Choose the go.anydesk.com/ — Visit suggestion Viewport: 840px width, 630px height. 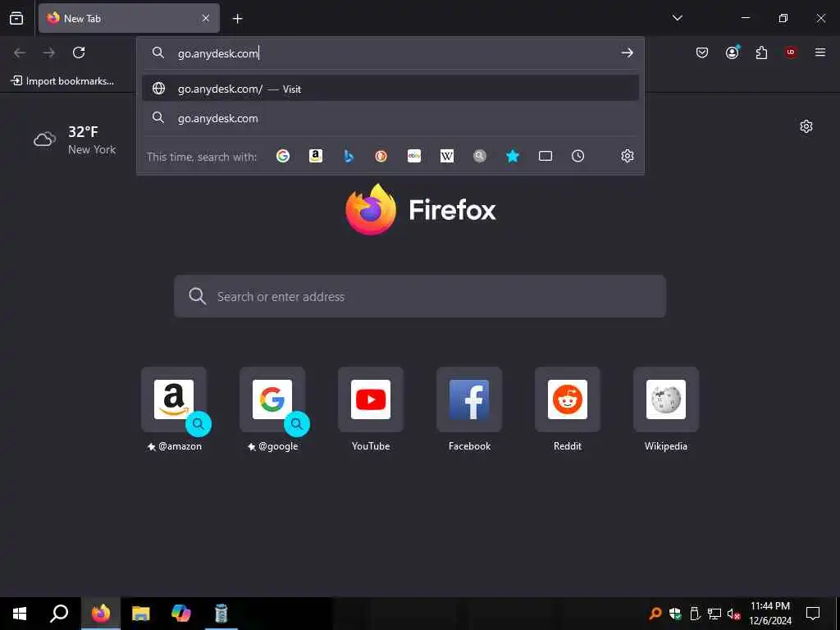390,89
